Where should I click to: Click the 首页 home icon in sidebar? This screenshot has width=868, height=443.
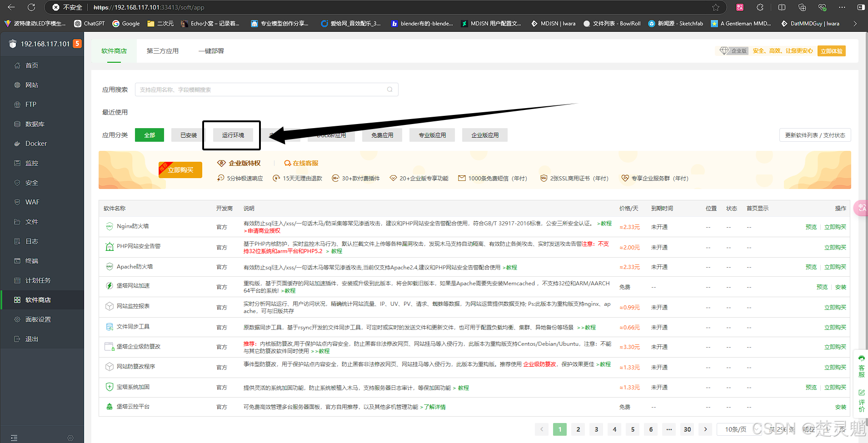[x=17, y=65]
